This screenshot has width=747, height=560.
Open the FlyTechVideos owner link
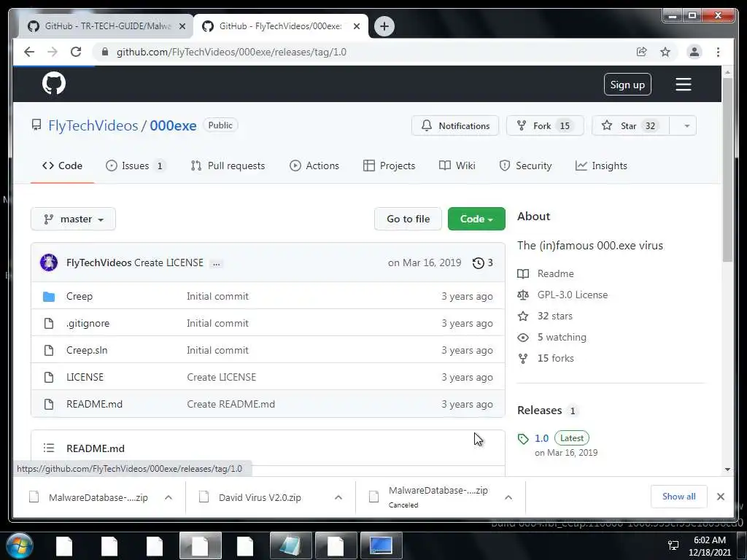coord(93,125)
